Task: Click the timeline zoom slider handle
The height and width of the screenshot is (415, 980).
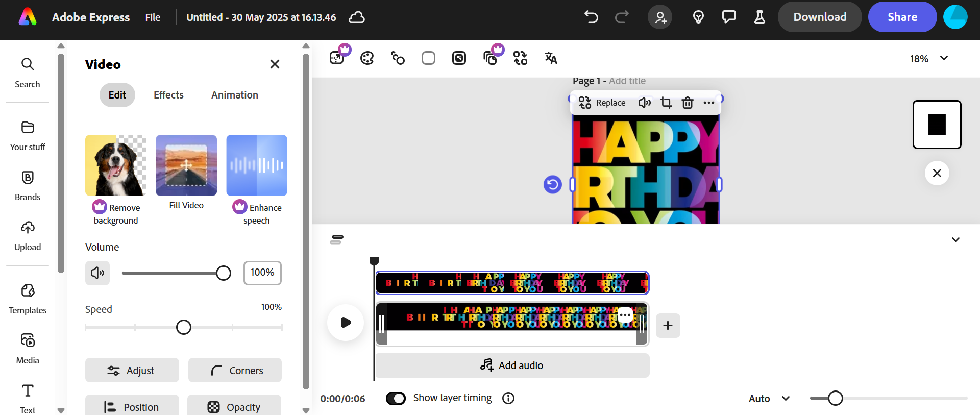Action: (836, 398)
